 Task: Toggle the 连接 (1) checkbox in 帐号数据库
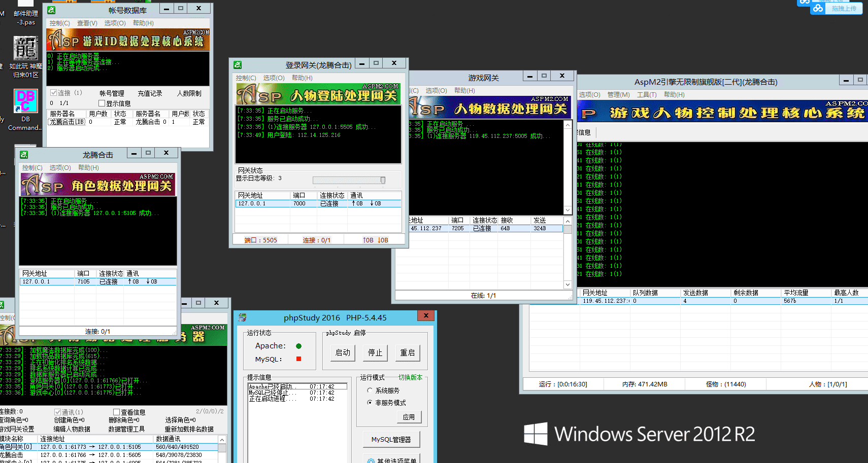[53, 93]
